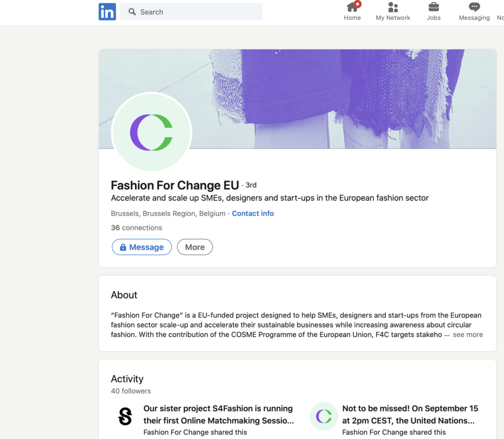
Task: Click the lock icon on Message button
Action: (x=123, y=247)
